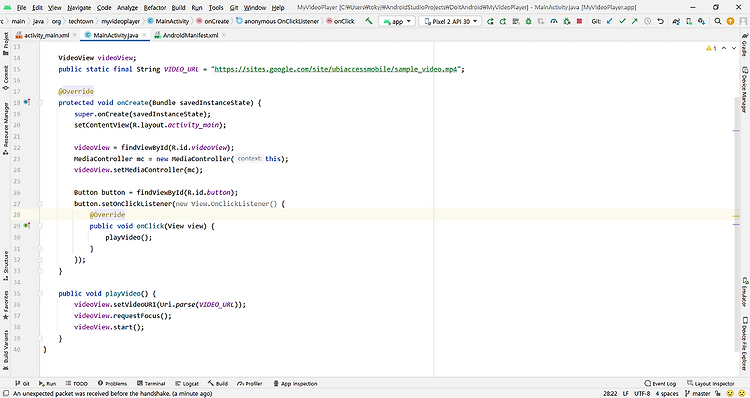The height and width of the screenshot is (398, 750).
Task: Click the Git Commit green checkmark
Action: 622,21
